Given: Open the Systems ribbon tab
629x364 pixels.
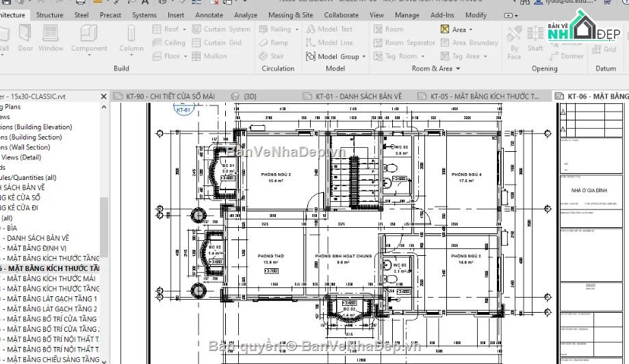Looking at the screenshot, I should [144, 15].
